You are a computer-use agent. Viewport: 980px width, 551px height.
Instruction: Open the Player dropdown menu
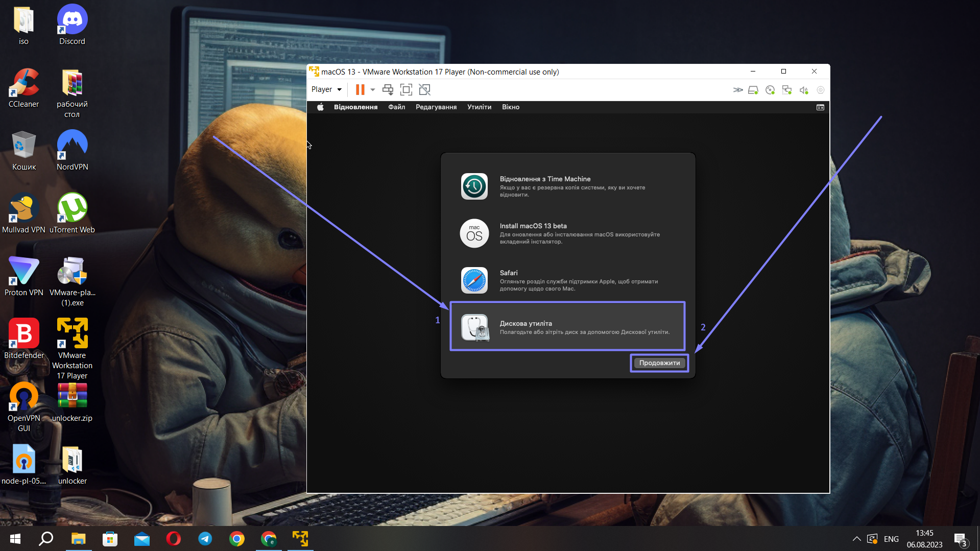tap(326, 90)
